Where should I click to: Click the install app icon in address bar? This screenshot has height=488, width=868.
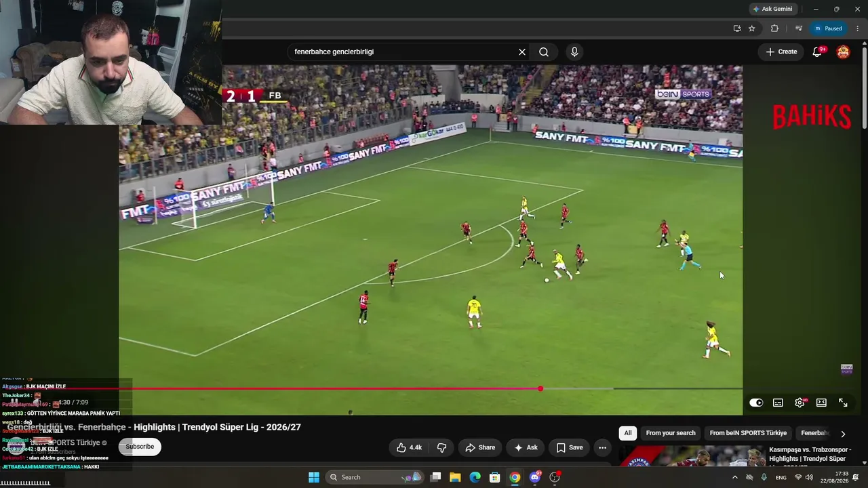pos(737,28)
